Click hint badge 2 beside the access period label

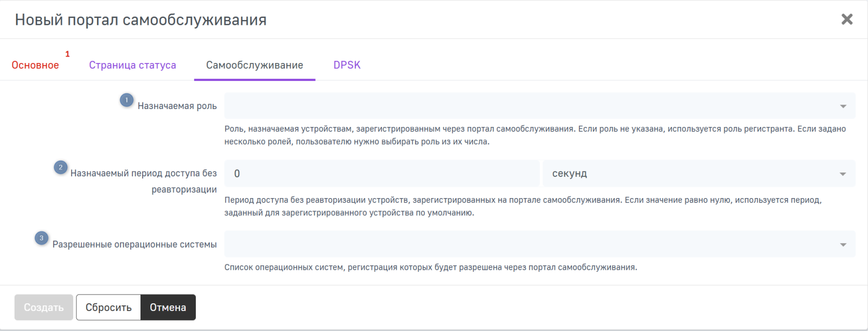pos(60,167)
